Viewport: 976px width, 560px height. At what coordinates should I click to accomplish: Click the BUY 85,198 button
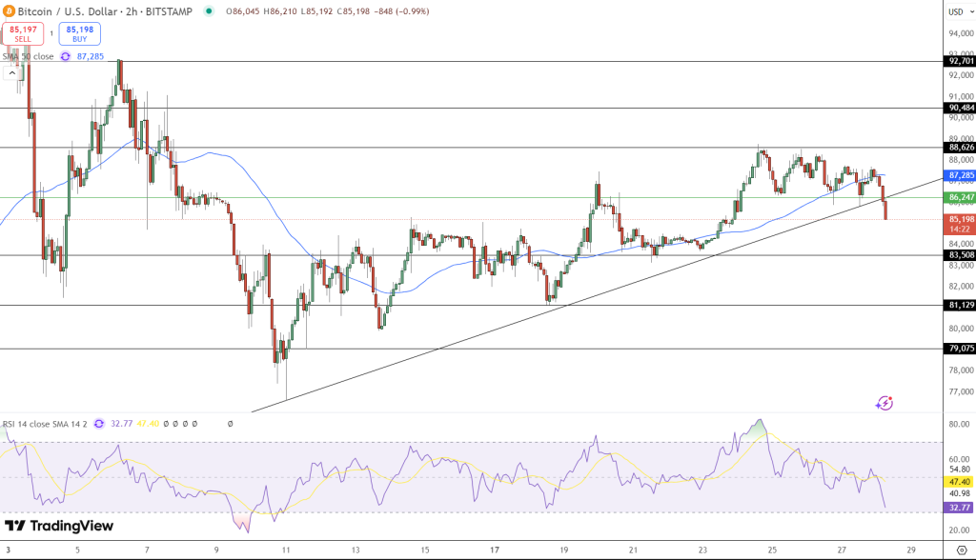[x=80, y=33]
